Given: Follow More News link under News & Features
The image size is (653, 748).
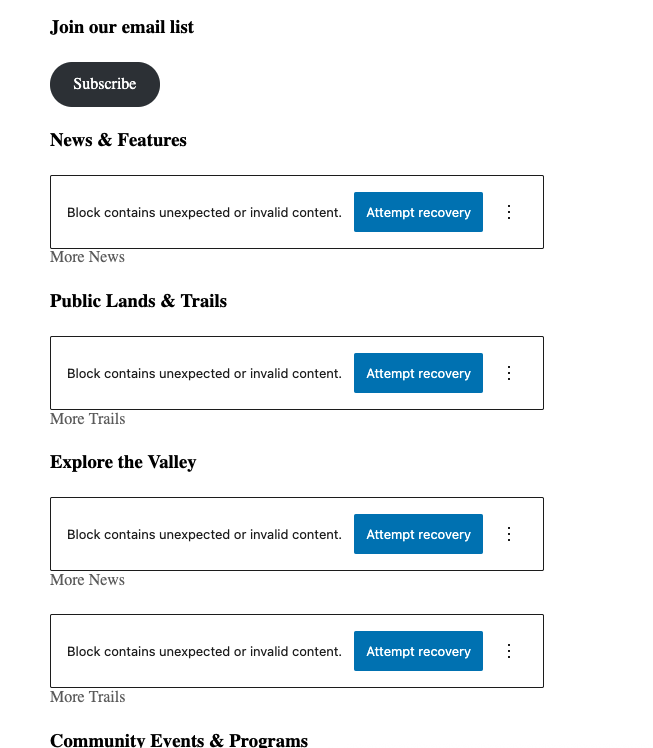Looking at the screenshot, I should pos(87,257).
